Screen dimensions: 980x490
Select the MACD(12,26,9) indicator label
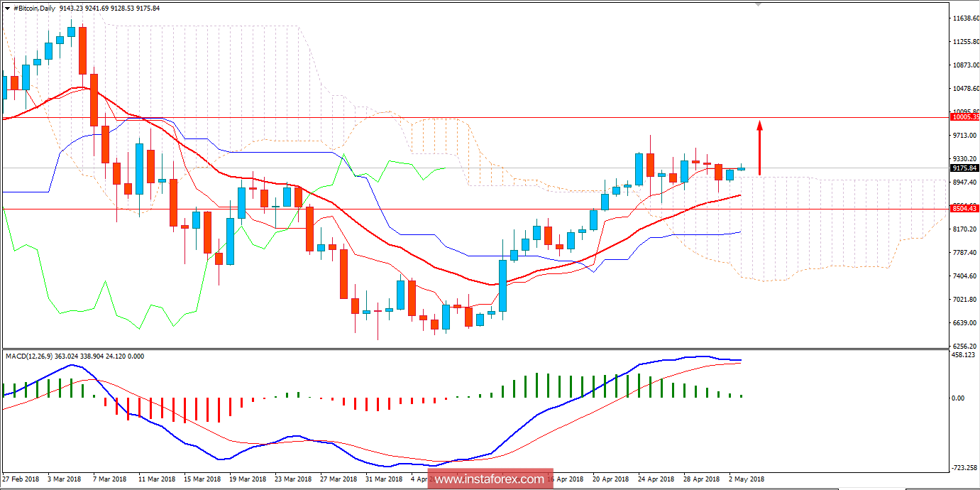click(x=29, y=356)
